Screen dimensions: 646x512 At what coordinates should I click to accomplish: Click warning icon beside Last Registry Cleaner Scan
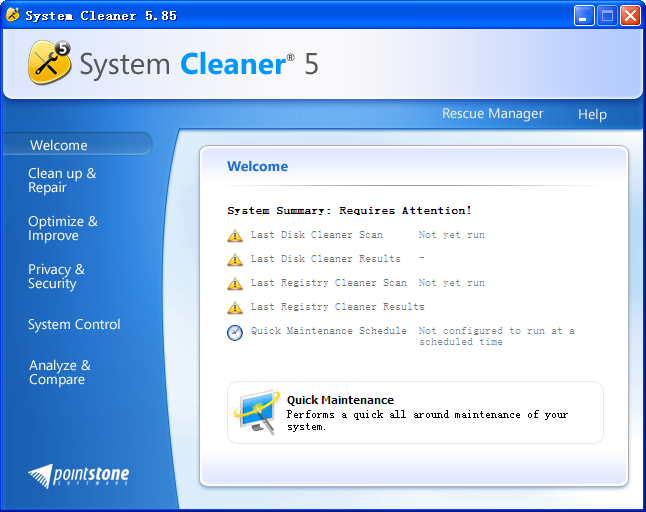[x=235, y=284]
